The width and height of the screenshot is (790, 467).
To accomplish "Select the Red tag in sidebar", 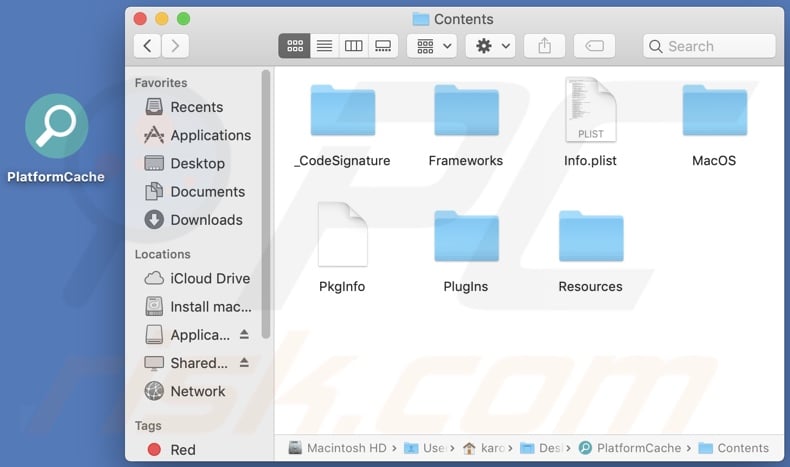I will coord(171,449).
